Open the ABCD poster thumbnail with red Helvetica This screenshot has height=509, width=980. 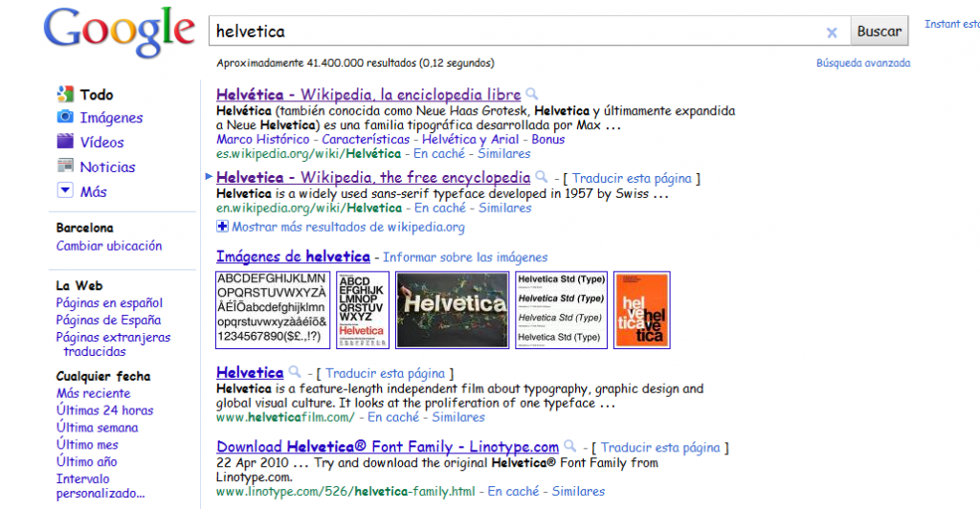(363, 310)
